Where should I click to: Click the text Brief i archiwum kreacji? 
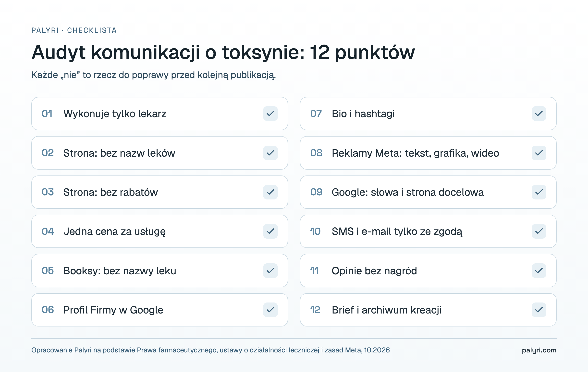coord(387,310)
